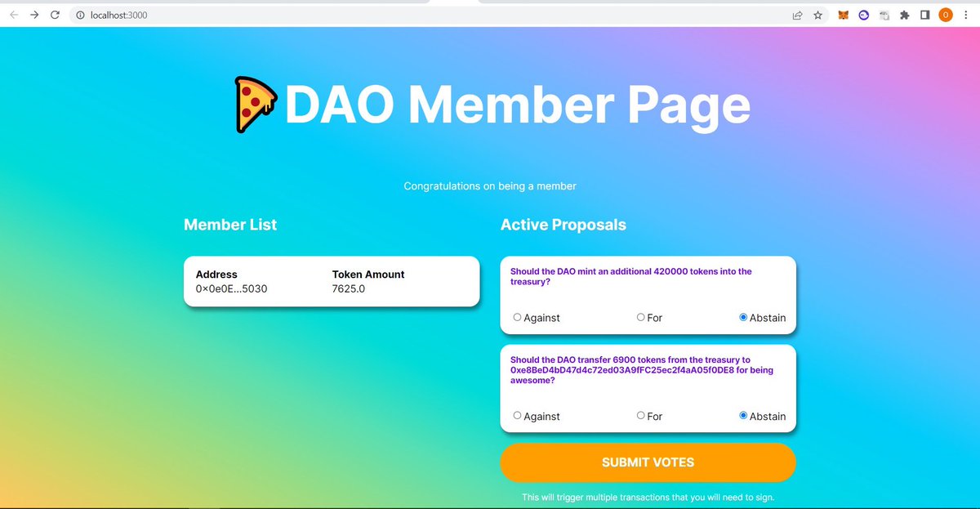View site information icon beside localhost
Viewport: 980px width, 509px height.
click(80, 15)
